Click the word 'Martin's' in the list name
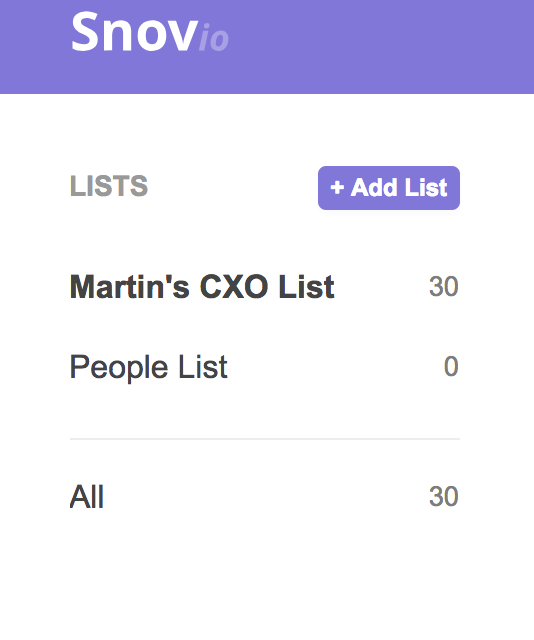The image size is (534, 640). [x=130, y=287]
